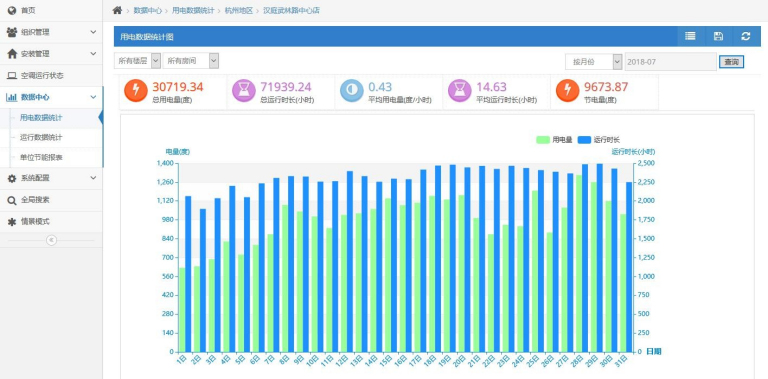Viewport: 768px width, 379px height.
Task: Click 杭州地区 breadcrumb link
Action: click(x=239, y=10)
